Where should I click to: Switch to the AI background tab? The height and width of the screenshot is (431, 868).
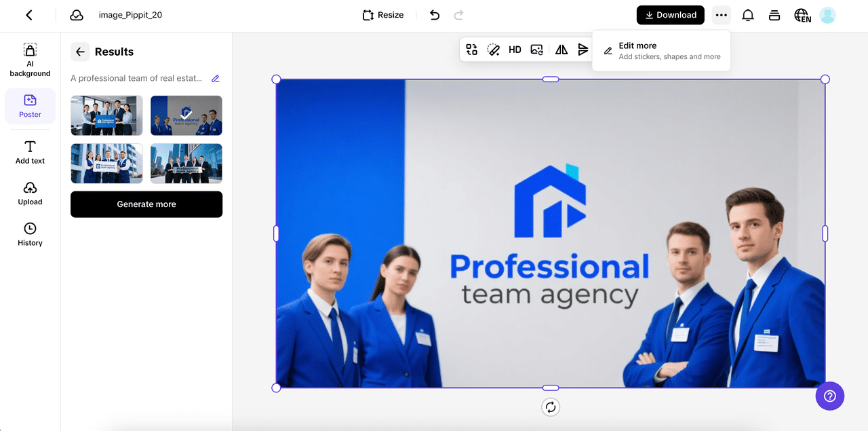(30, 60)
